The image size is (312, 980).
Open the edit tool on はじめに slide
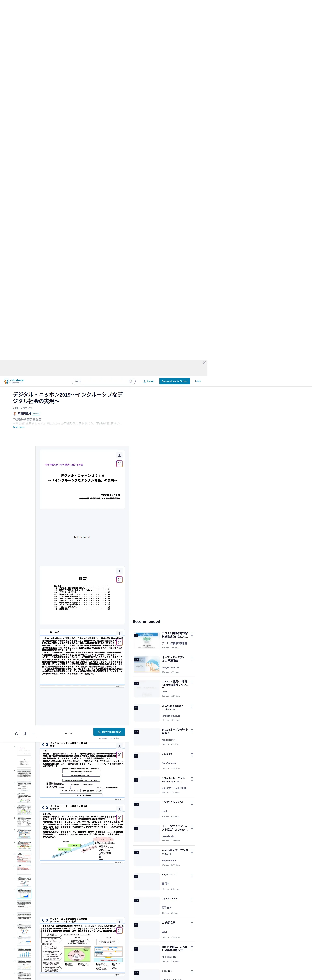tap(120, 642)
